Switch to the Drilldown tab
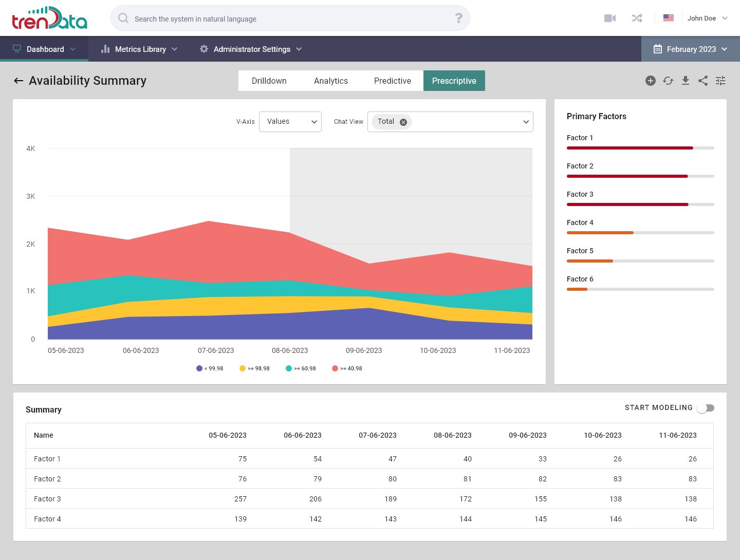740x560 pixels. coord(269,81)
